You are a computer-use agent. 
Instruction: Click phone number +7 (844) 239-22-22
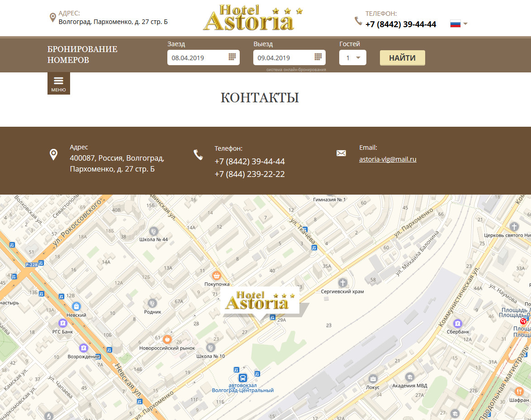(250, 174)
